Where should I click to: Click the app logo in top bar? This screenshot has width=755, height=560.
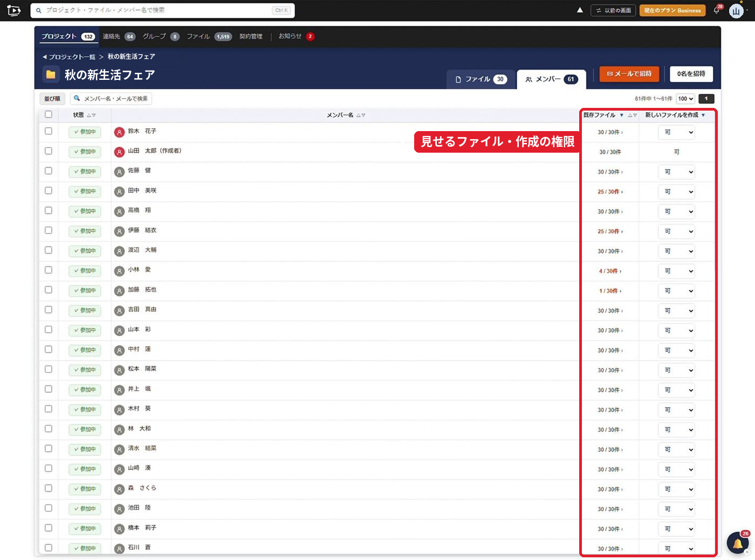pos(14,10)
